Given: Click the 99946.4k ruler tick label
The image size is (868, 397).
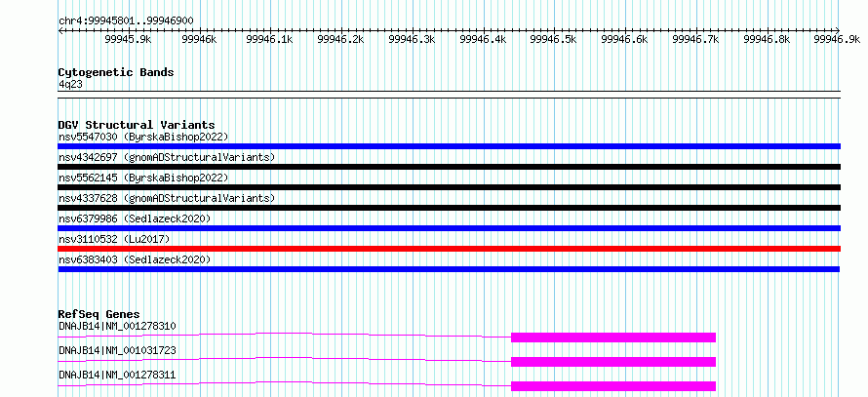Looking at the screenshot, I should click(x=484, y=39).
